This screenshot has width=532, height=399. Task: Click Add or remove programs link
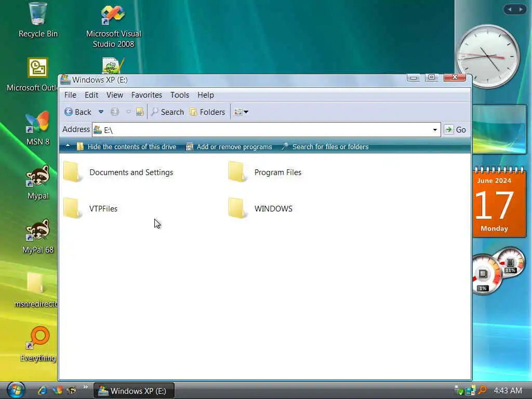click(x=229, y=147)
